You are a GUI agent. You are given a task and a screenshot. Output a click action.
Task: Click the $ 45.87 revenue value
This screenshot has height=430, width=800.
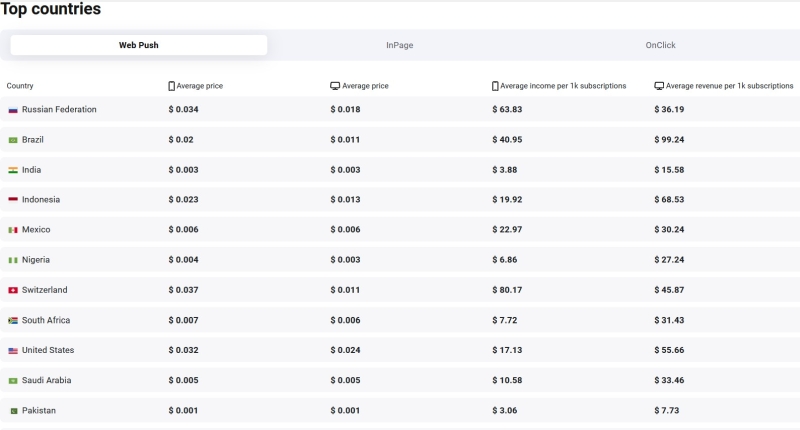669,290
